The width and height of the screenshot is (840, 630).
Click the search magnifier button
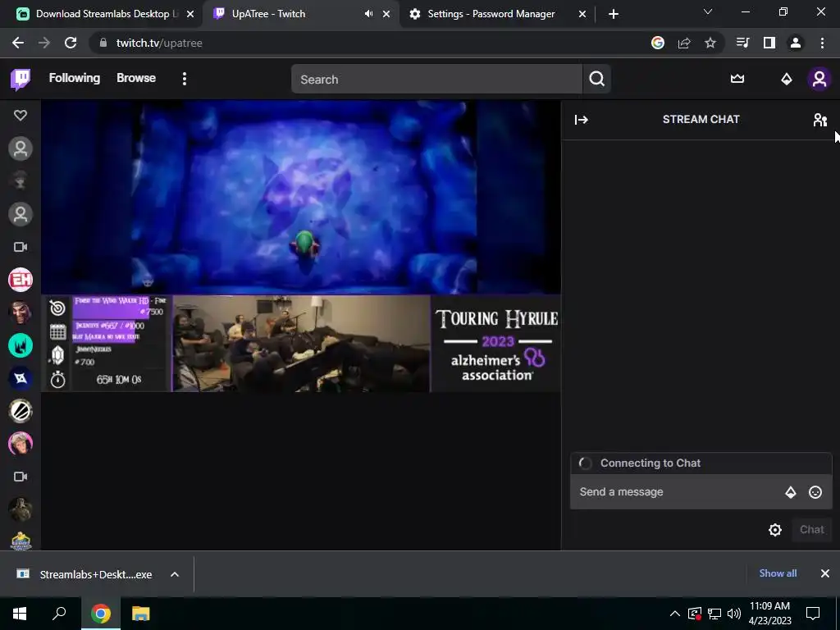click(x=597, y=80)
